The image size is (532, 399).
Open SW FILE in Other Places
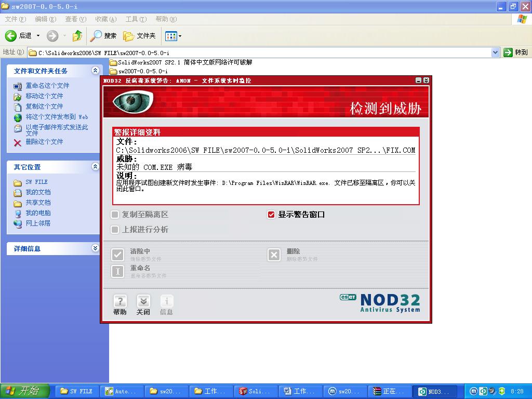(37, 182)
